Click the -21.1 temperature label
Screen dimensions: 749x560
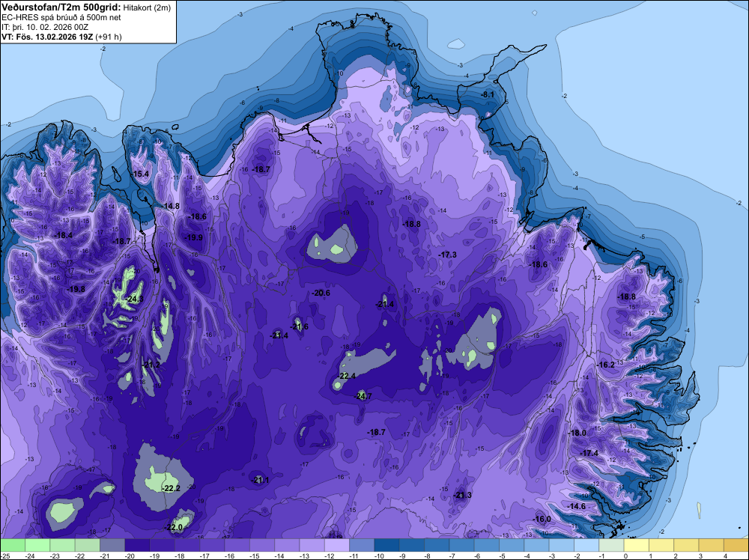point(260,480)
